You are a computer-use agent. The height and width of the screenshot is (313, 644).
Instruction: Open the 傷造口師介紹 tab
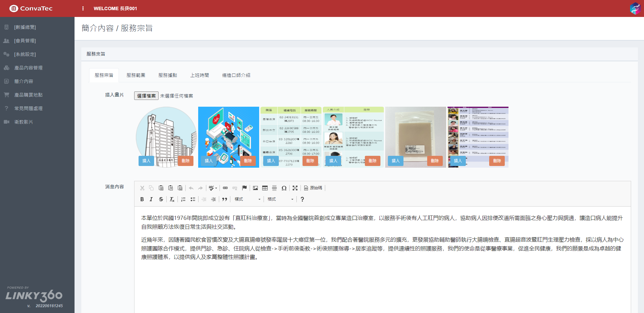[236, 75]
